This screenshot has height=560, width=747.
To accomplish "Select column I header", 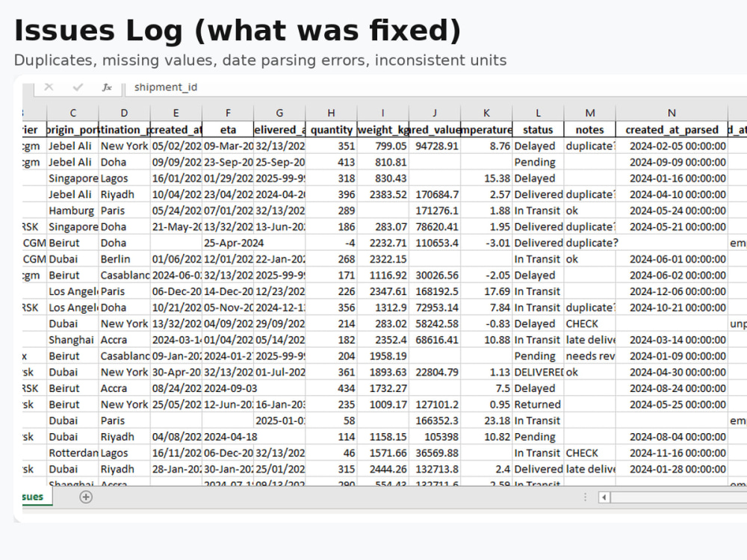I will click(383, 113).
